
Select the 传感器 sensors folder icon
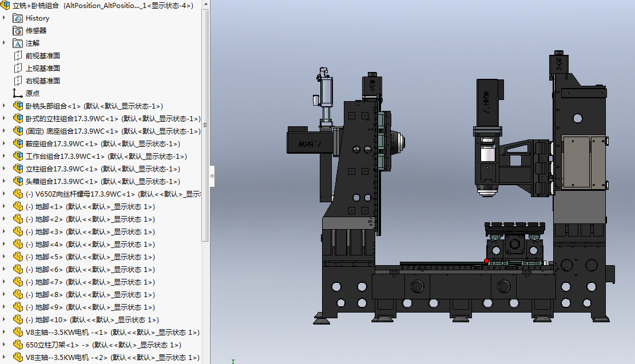point(17,31)
